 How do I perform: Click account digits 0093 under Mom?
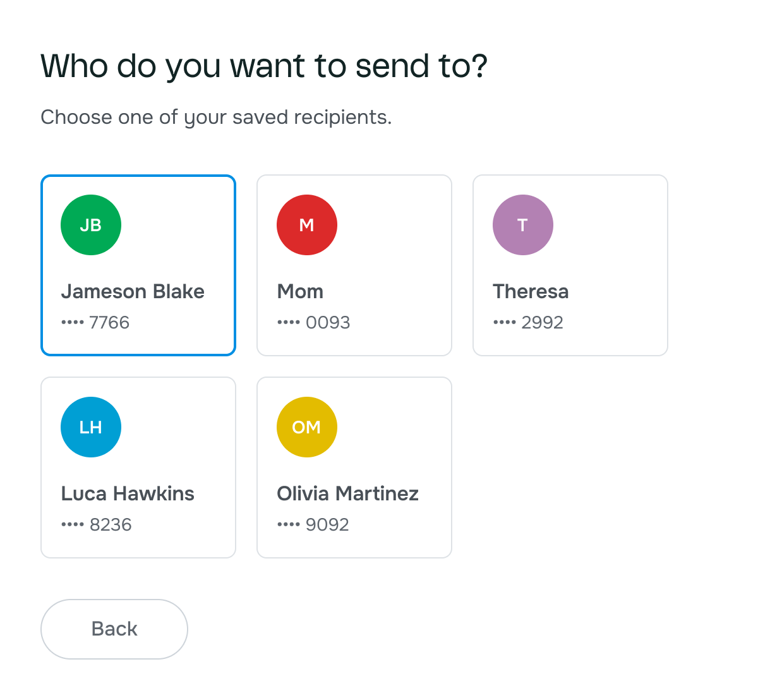[313, 322]
